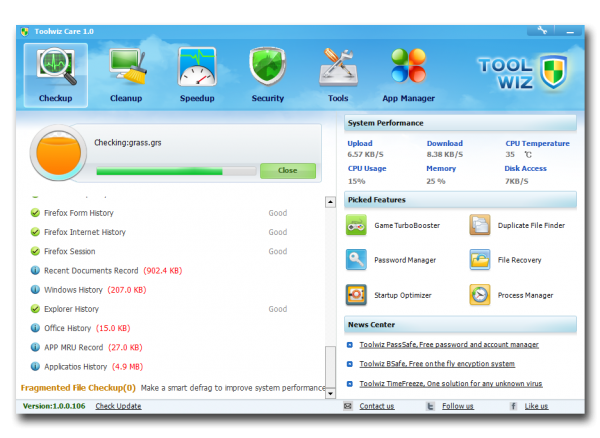Click the Office History info icon
This screenshot has width=600, height=438.
[x=35, y=328]
